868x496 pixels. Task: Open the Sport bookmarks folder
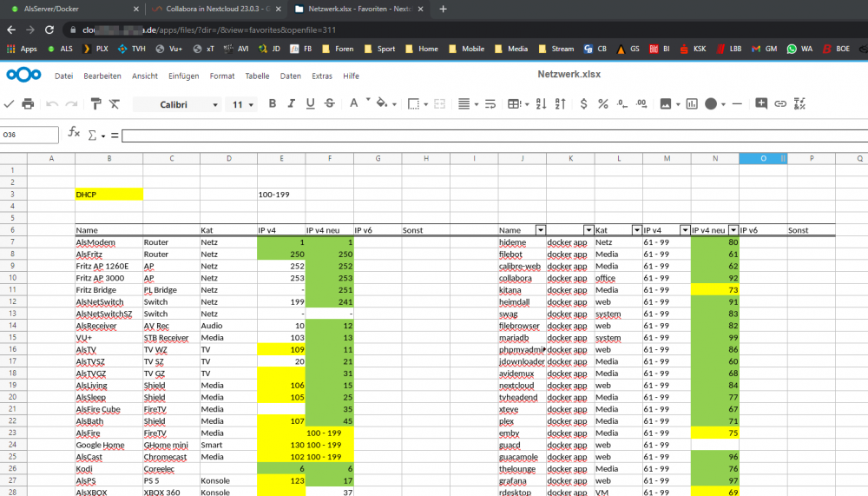click(380, 49)
